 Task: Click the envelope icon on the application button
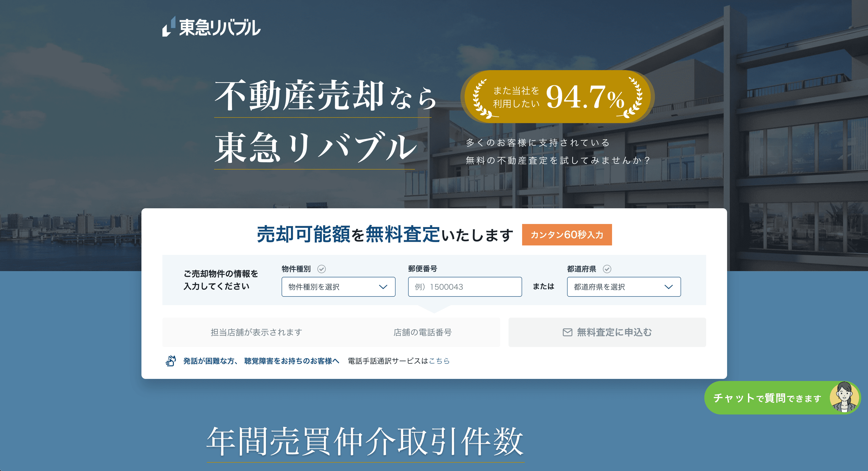click(x=567, y=332)
